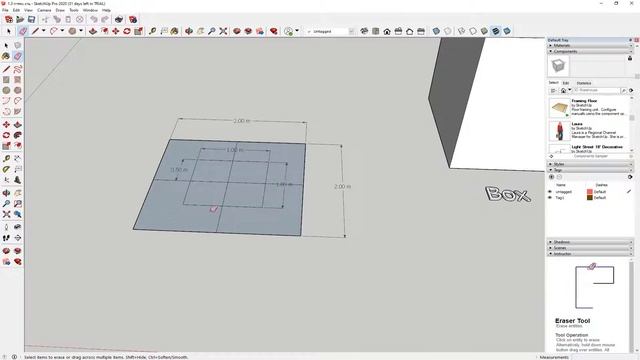640x360 pixels.
Task: Toggle Back Edges style icon
Action: [x=448, y=31]
